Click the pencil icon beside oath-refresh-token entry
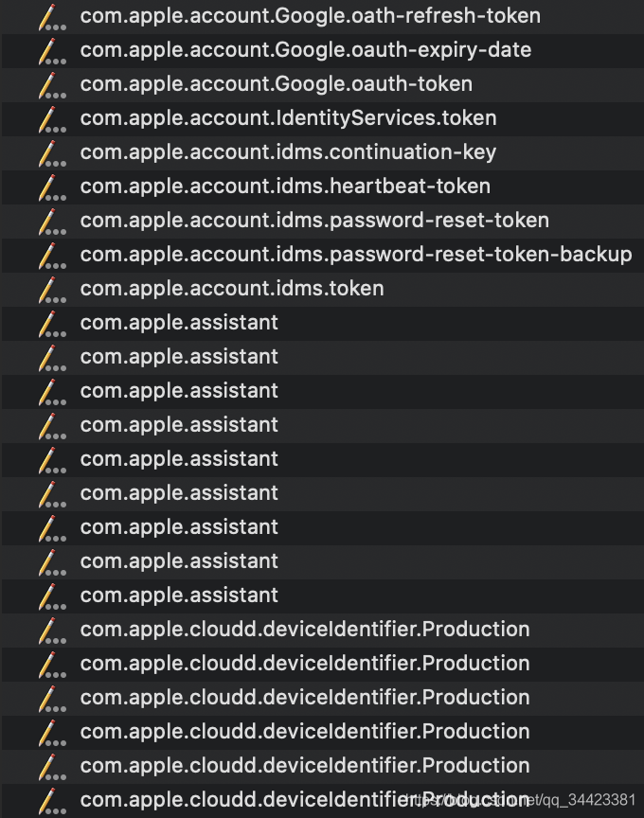The height and width of the screenshot is (818, 644). point(52,18)
